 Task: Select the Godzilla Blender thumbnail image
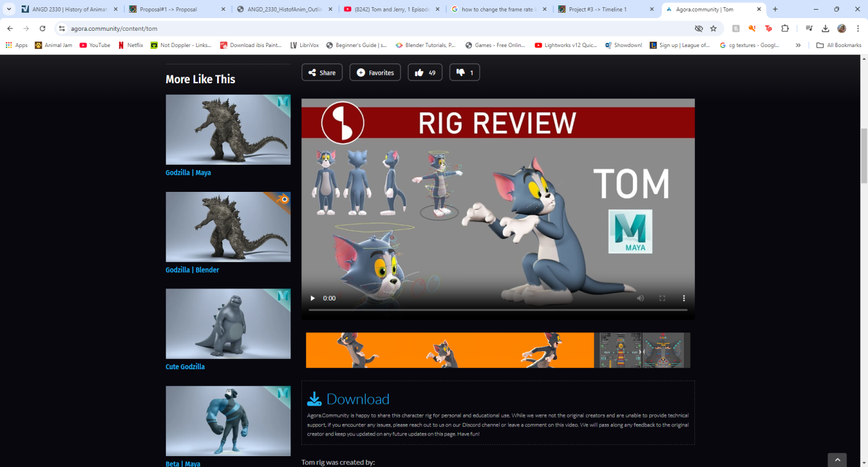228,227
